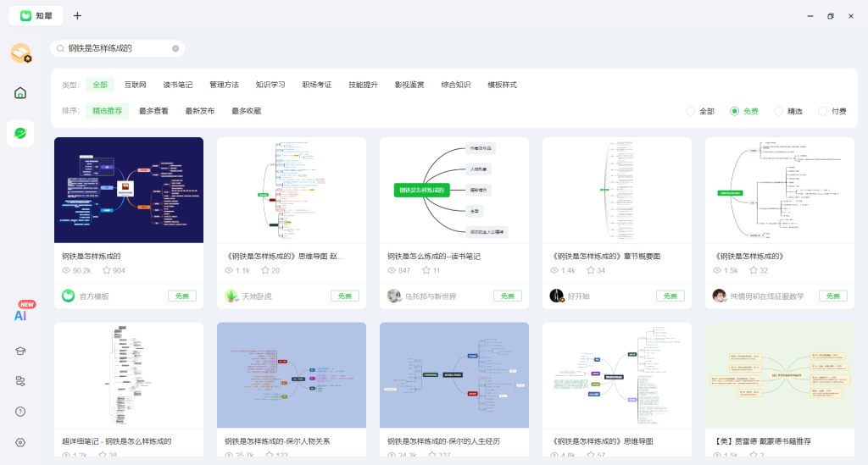Image resolution: width=868 pixels, height=465 pixels.
Task: Open settings hexagon icon in sidebar
Action: [x=20, y=442]
